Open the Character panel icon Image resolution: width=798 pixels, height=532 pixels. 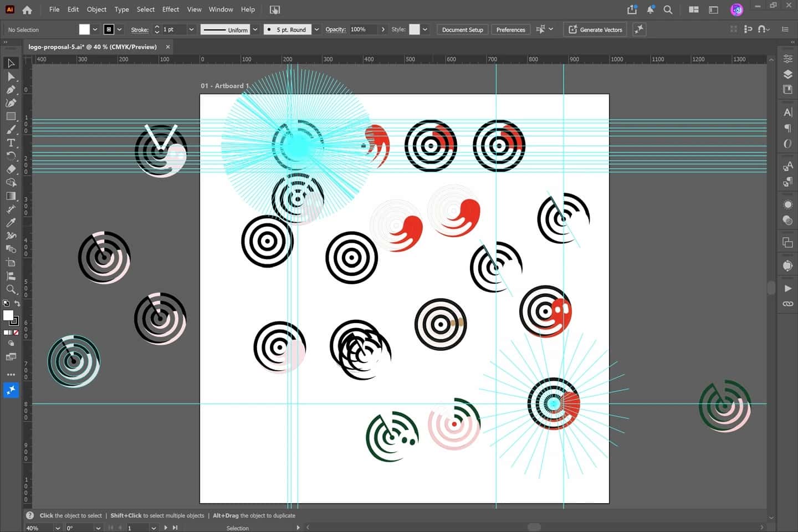tap(787, 112)
